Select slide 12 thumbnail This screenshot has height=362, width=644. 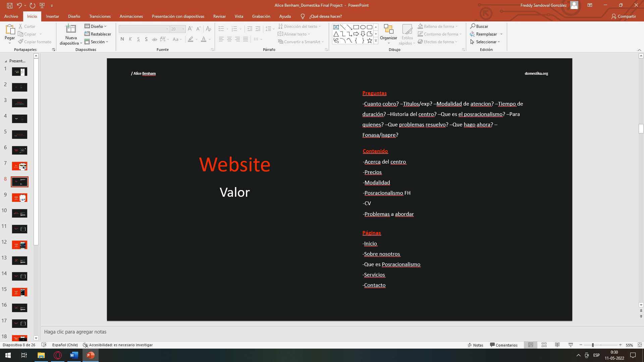[19, 245]
